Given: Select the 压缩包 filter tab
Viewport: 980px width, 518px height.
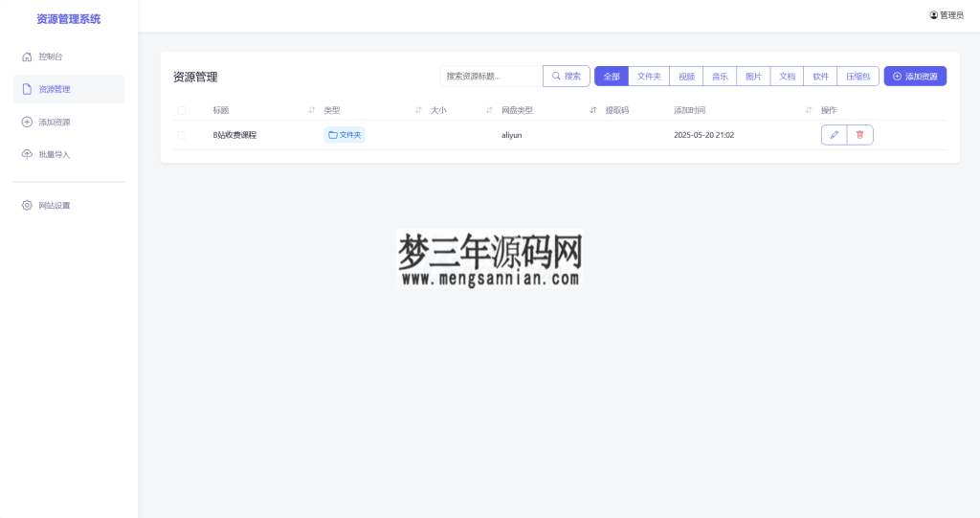Looking at the screenshot, I should (858, 76).
